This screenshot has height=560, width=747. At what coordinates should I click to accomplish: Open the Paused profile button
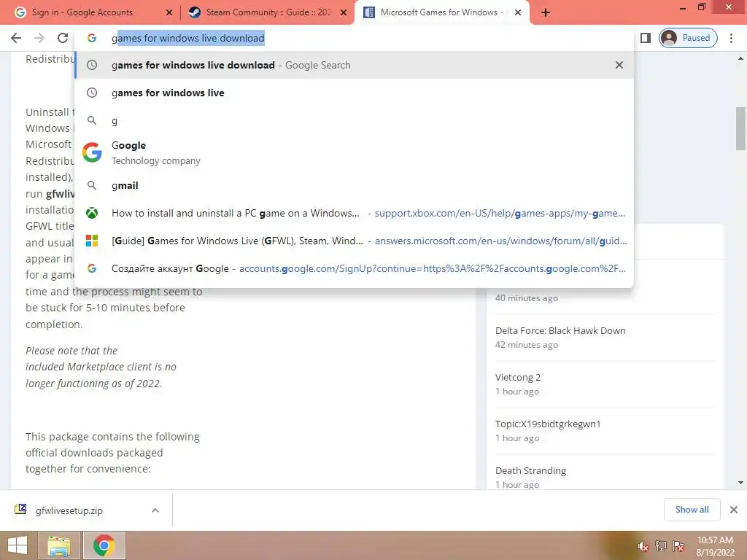point(688,38)
